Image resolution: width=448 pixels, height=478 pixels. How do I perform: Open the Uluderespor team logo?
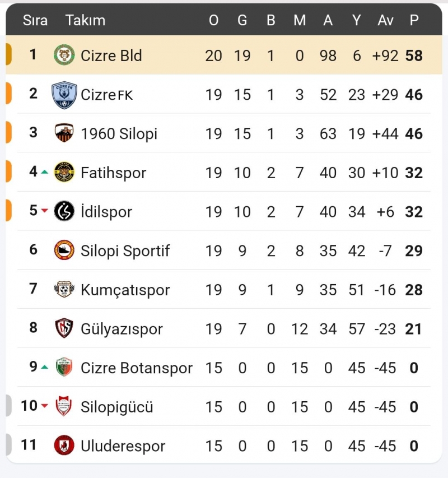pyautogui.click(x=64, y=445)
